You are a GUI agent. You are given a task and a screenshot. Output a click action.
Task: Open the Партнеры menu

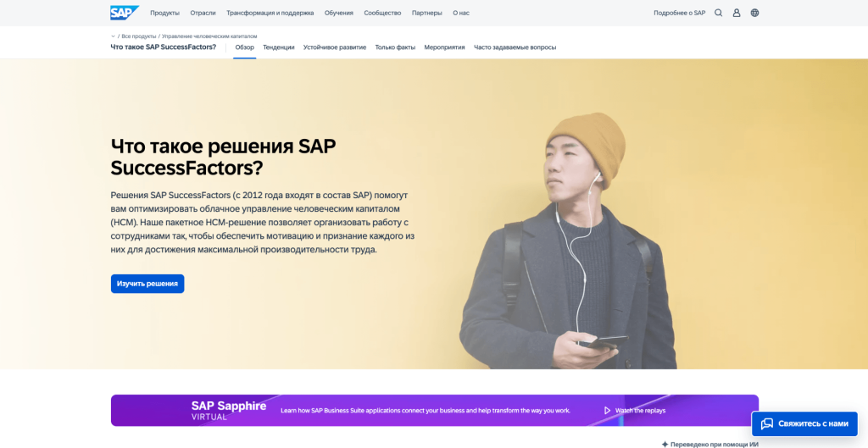[x=427, y=13]
